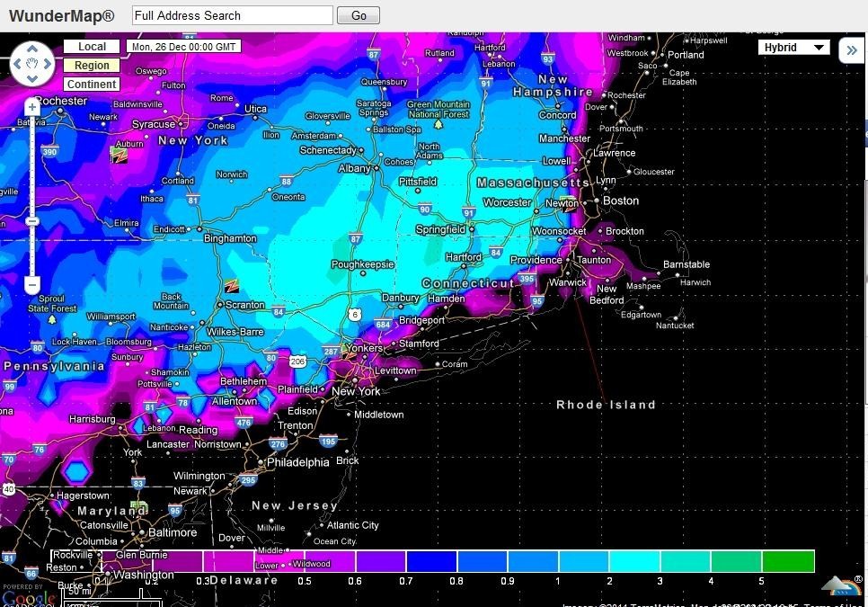Click the Springfield city label
The height and width of the screenshot is (607, 868).
[x=440, y=229]
